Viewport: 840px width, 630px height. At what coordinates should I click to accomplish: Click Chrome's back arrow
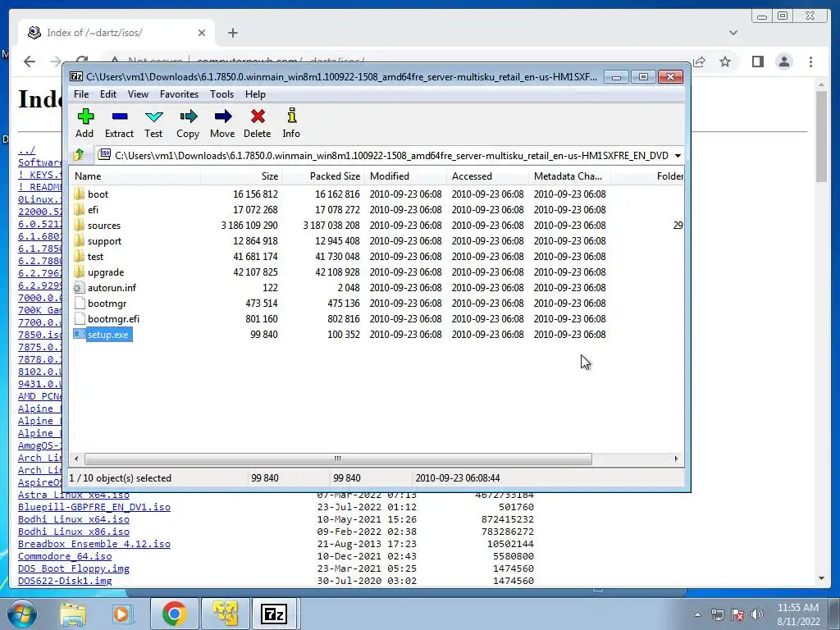tap(30, 62)
